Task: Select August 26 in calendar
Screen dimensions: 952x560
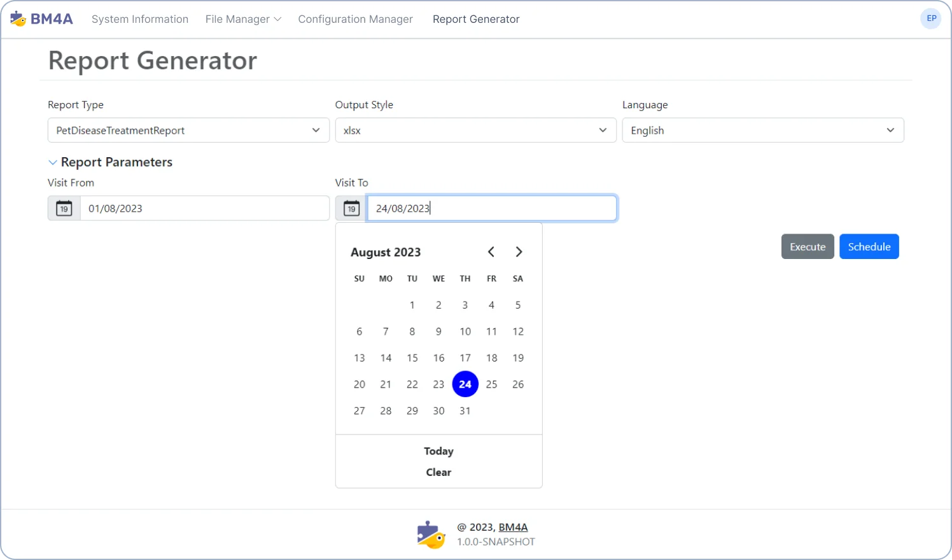Action: point(518,384)
